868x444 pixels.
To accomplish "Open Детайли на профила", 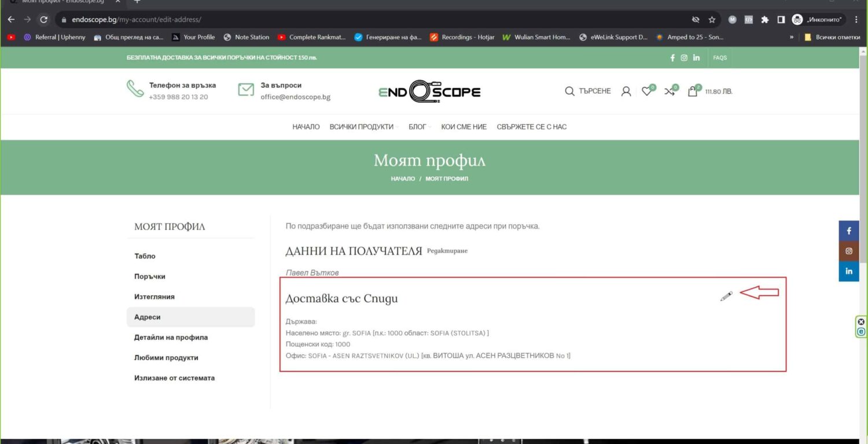I will pos(191,337).
